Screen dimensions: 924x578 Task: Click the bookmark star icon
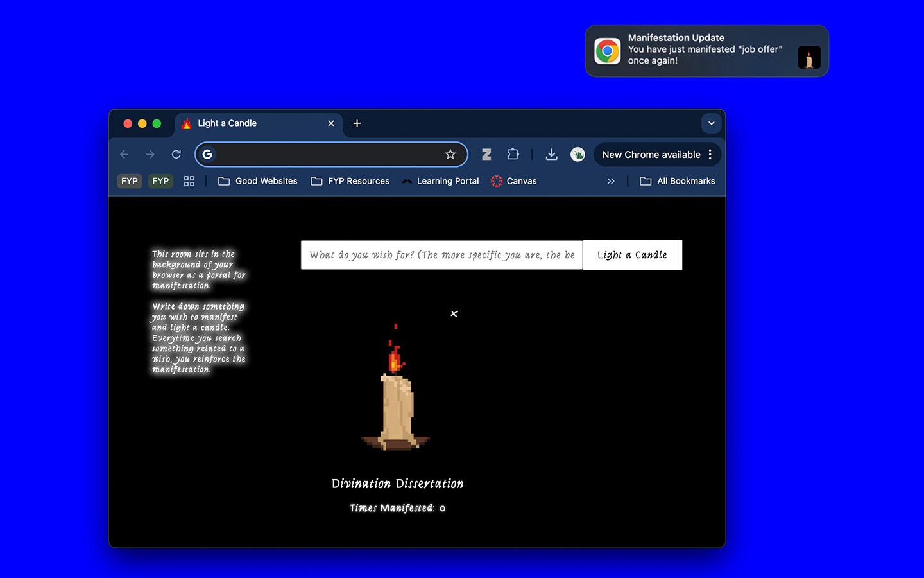pyautogui.click(x=450, y=154)
